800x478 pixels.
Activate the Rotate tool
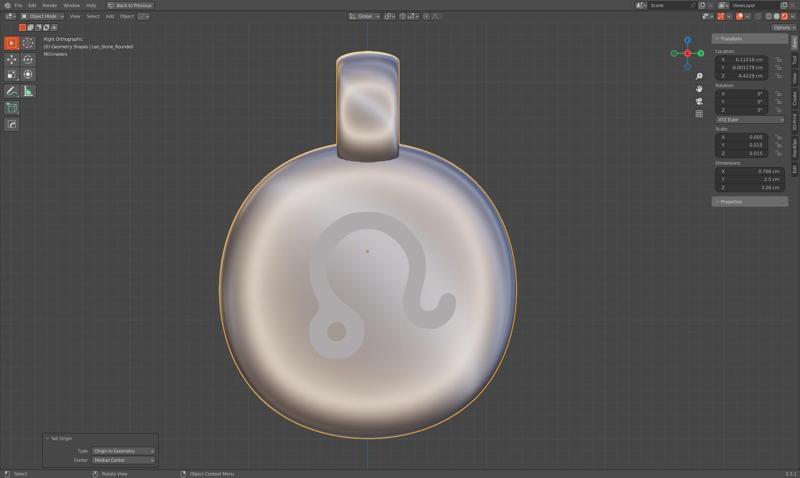pos(28,59)
